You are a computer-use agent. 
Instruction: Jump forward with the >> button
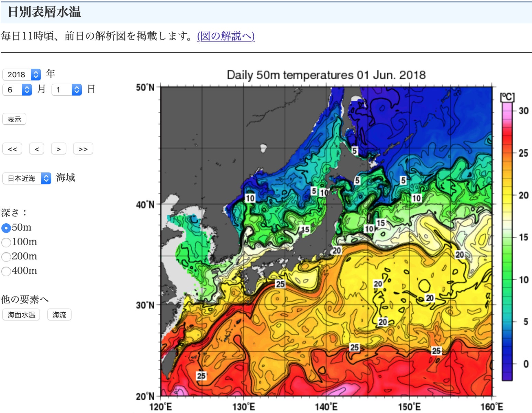click(x=83, y=149)
